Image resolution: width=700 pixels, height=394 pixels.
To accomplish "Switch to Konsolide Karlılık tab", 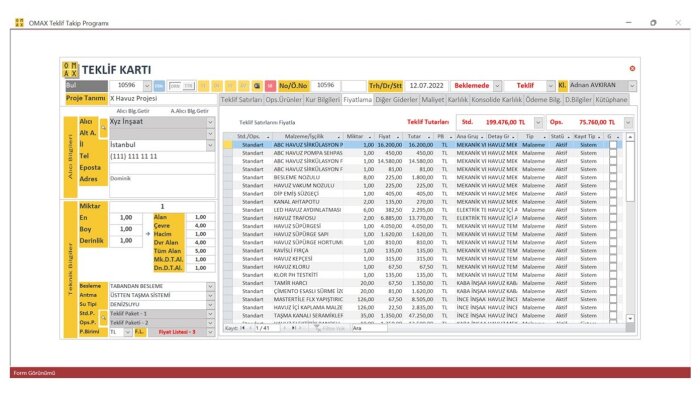I will point(496,100).
